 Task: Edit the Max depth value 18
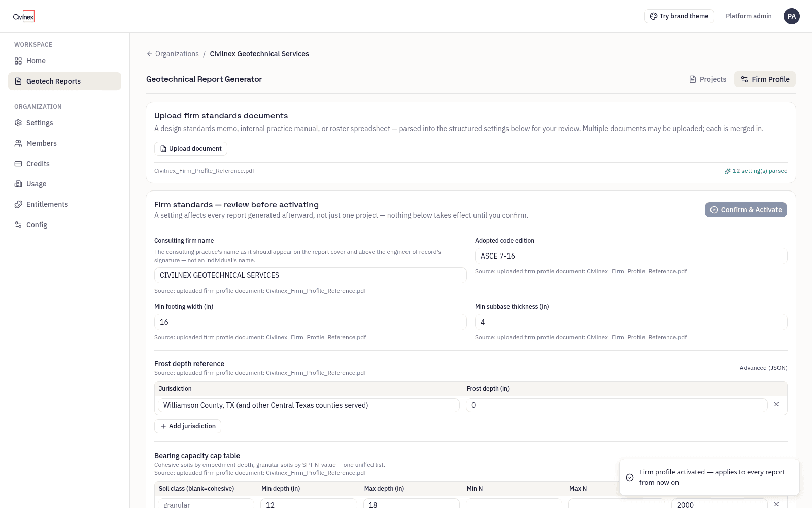pos(412,504)
